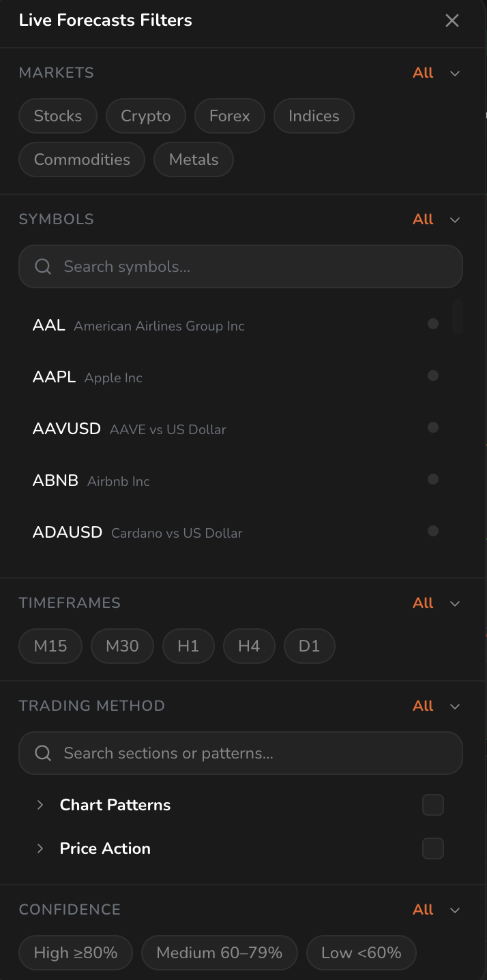
Task: Select the Crypto market chip
Action: click(146, 116)
